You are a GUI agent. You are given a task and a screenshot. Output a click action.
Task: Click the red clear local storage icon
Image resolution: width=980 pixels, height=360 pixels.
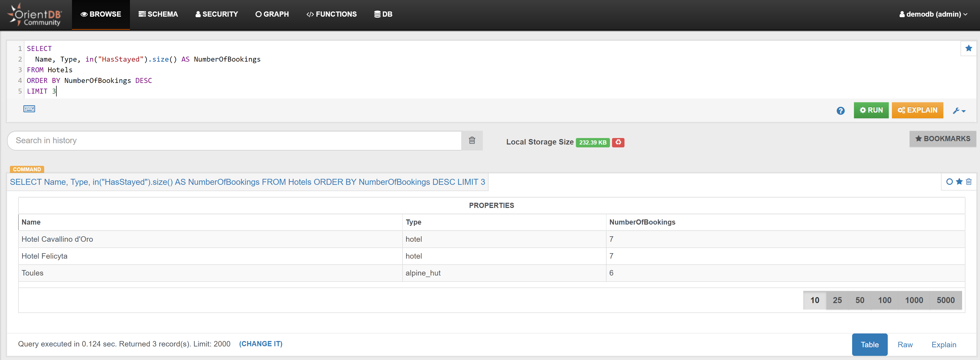(618, 142)
